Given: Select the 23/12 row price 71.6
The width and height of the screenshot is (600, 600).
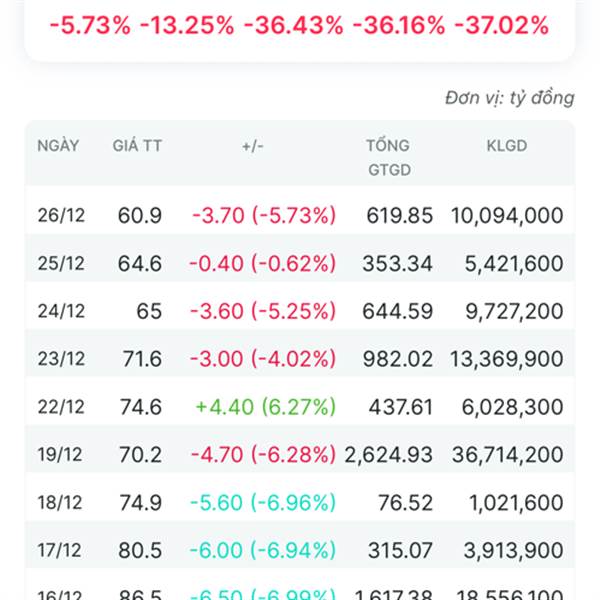Looking at the screenshot, I should [142, 359].
